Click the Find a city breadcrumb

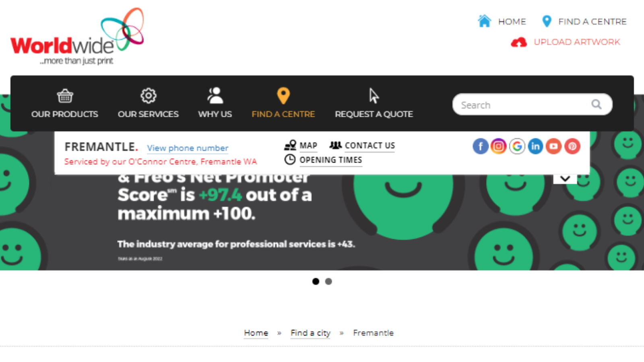click(x=310, y=333)
